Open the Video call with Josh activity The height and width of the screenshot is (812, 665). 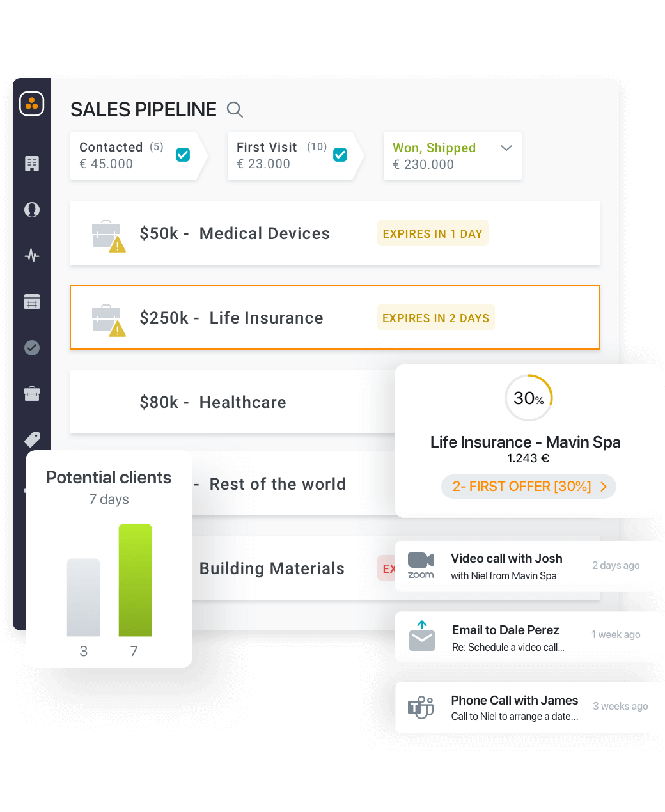[x=529, y=566]
